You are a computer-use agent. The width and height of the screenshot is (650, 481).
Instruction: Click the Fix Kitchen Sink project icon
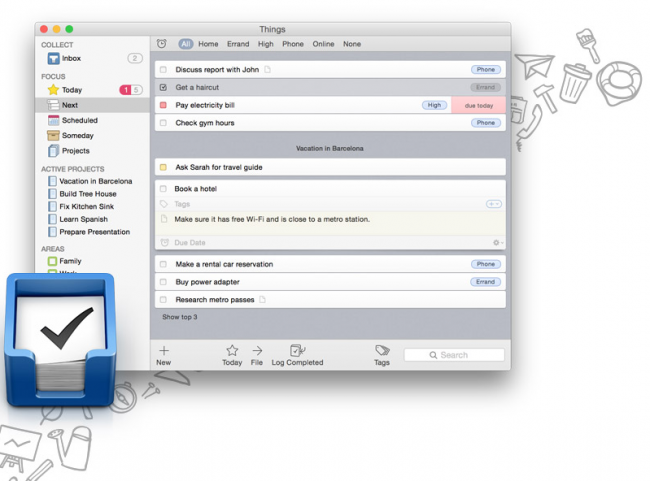click(52, 206)
